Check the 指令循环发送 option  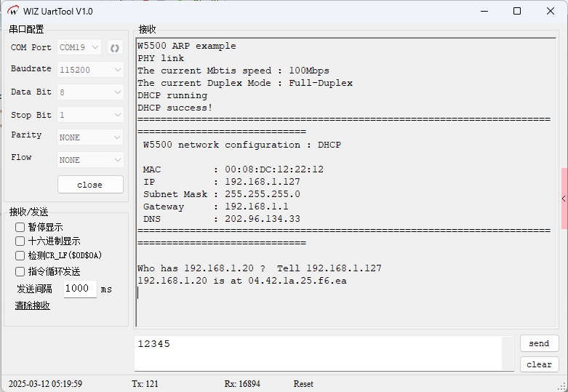[20, 271]
